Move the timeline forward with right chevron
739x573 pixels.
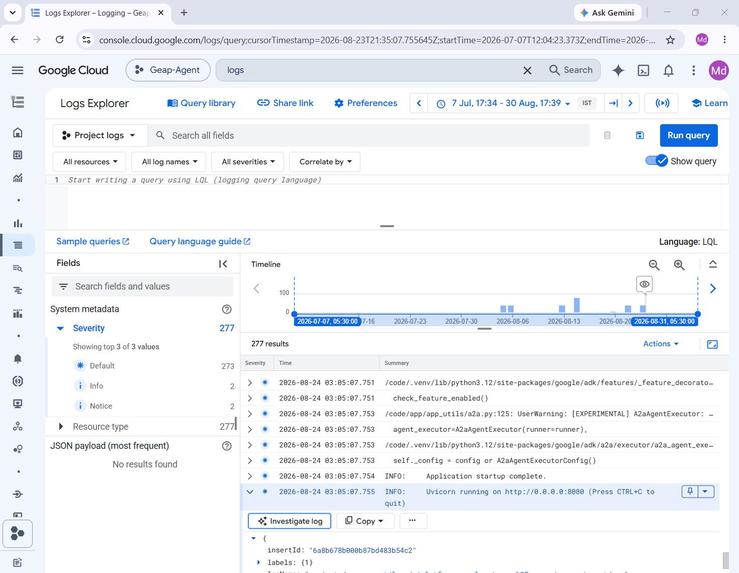(713, 288)
